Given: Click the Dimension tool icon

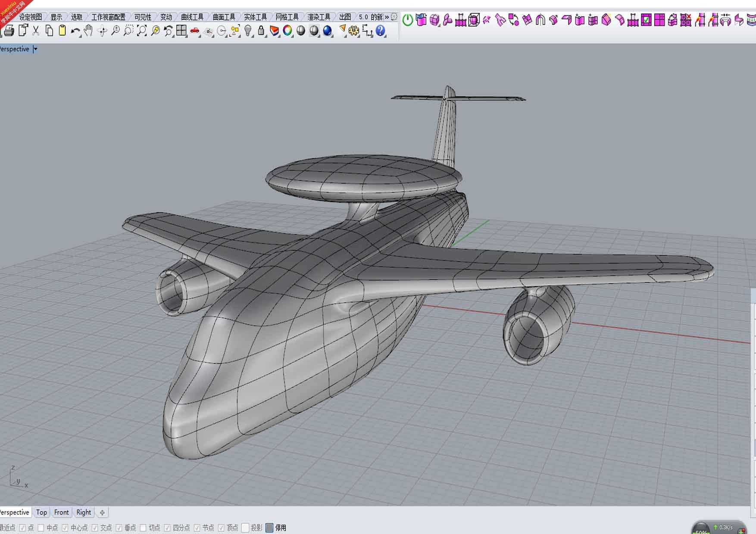Looking at the screenshot, I should 367,31.
